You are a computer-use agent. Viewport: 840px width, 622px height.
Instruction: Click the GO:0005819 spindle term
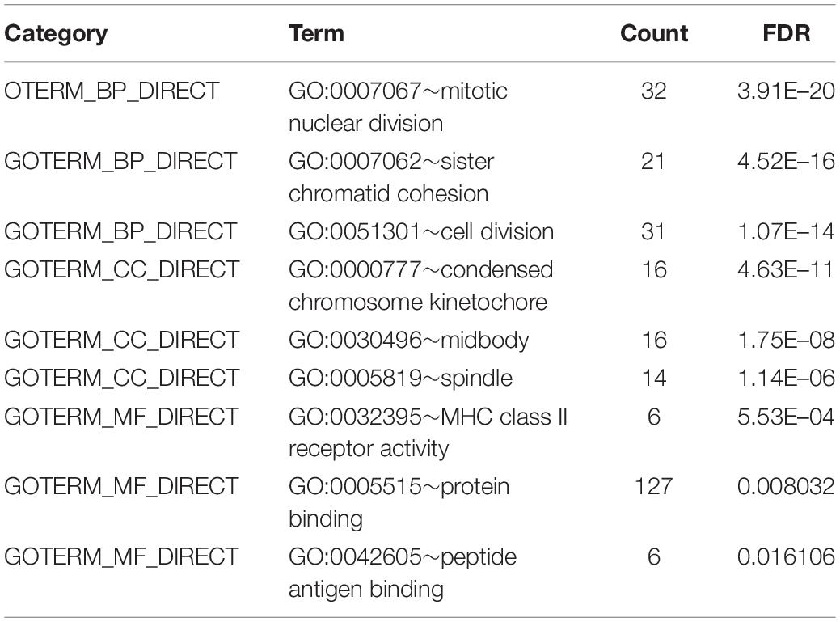401,379
